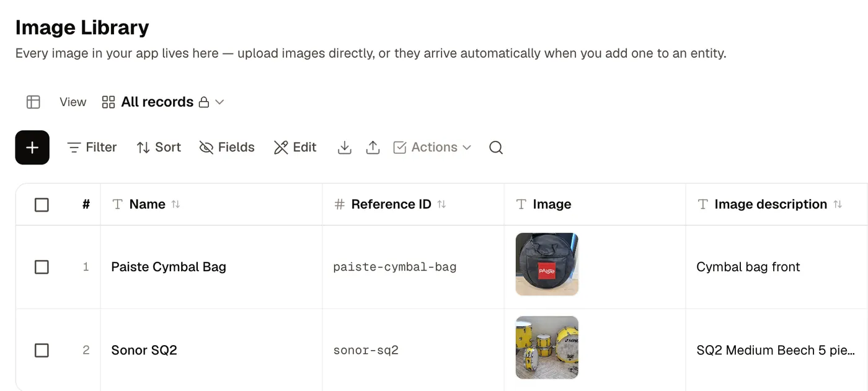Image resolution: width=868 pixels, height=391 pixels.
Task: Click the Name column header
Action: click(x=211, y=204)
